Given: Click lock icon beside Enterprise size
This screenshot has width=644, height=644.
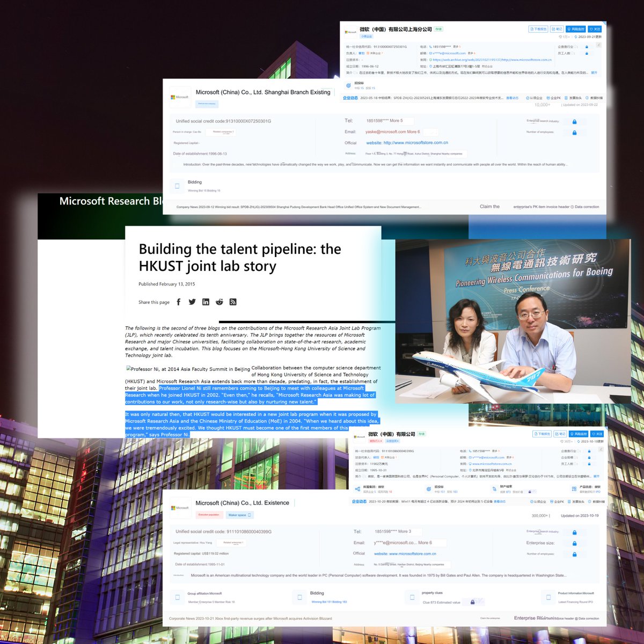Looking at the screenshot, I should click(574, 543).
